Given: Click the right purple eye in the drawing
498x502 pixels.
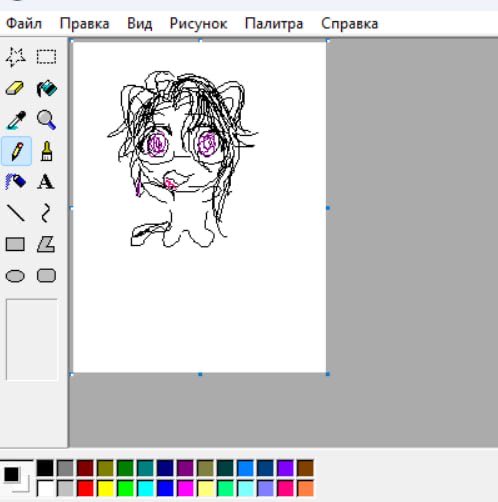Looking at the screenshot, I should (208, 144).
